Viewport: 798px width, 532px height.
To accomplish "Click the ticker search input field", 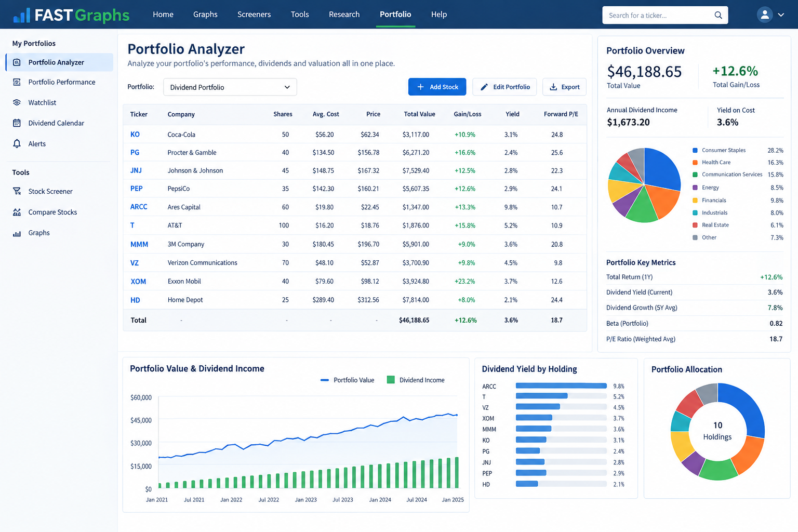I will (659, 15).
